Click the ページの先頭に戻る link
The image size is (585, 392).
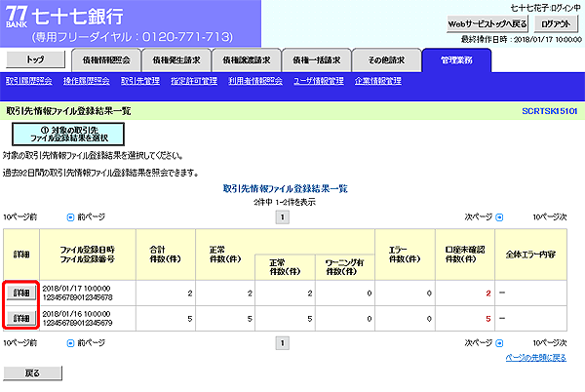(536, 358)
